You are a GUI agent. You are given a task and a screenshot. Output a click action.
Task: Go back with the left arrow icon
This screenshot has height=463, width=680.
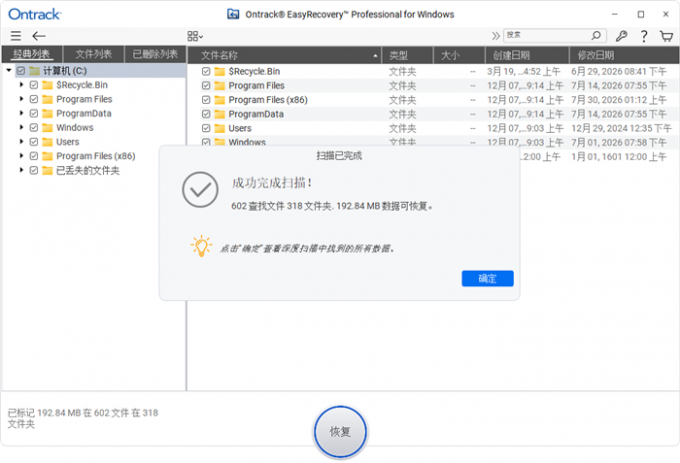tap(39, 36)
